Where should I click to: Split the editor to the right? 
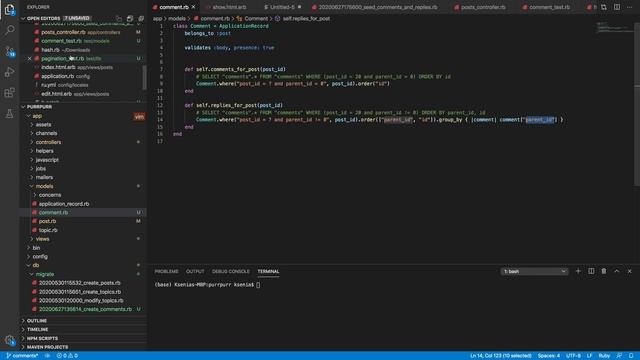617,7
